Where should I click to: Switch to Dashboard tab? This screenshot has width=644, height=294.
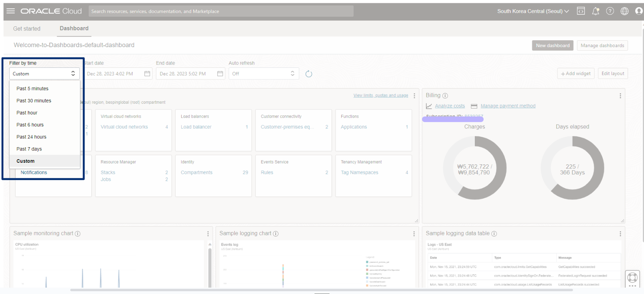pyautogui.click(x=74, y=28)
